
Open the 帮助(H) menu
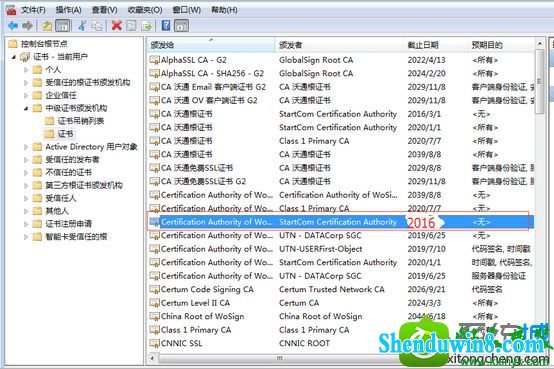coord(224,10)
